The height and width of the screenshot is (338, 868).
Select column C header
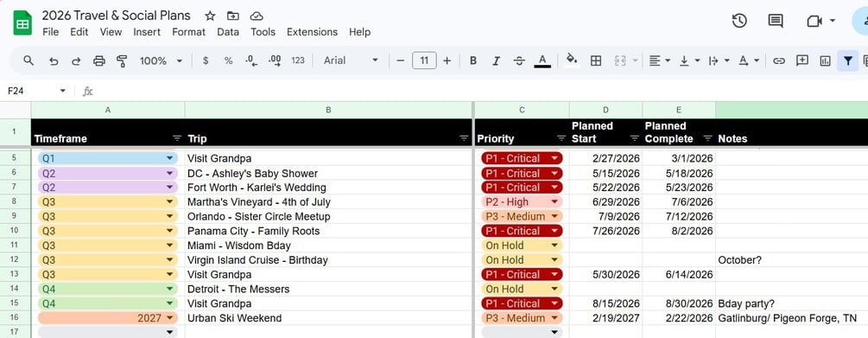click(522, 110)
